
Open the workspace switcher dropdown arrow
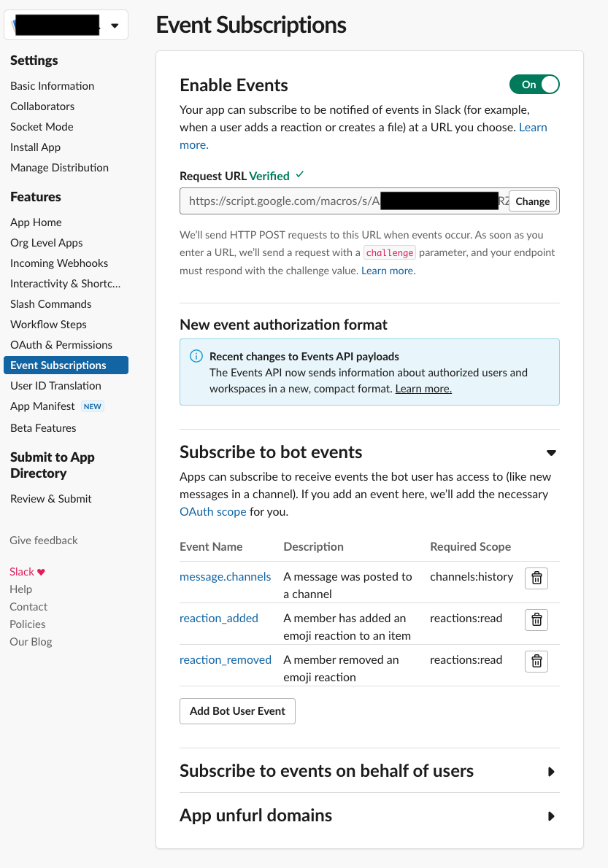[115, 24]
